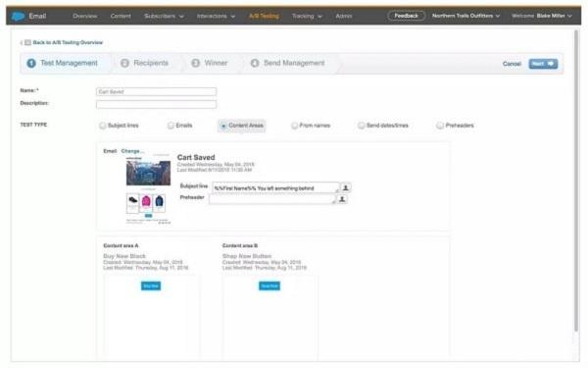Click the Name input field

click(x=156, y=91)
